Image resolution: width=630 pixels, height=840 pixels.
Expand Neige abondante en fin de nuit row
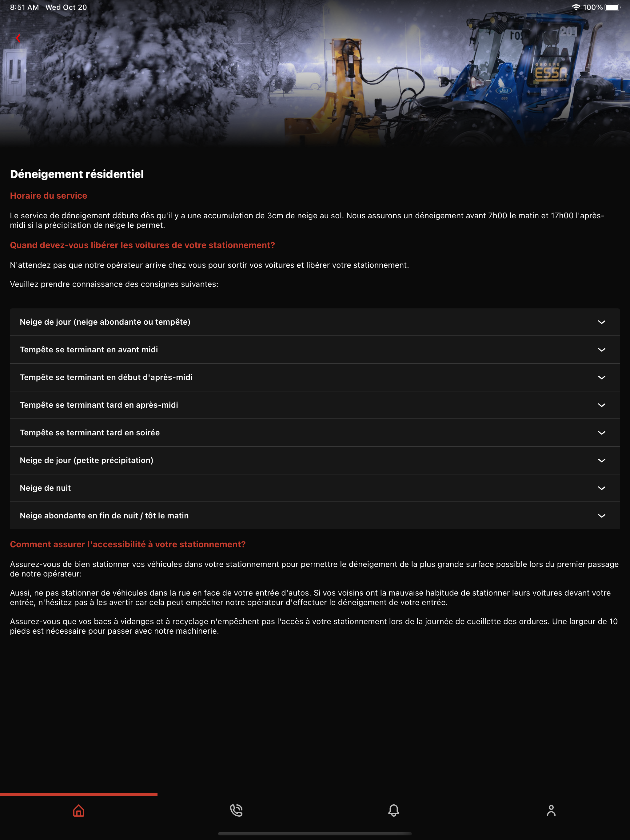[315, 516]
